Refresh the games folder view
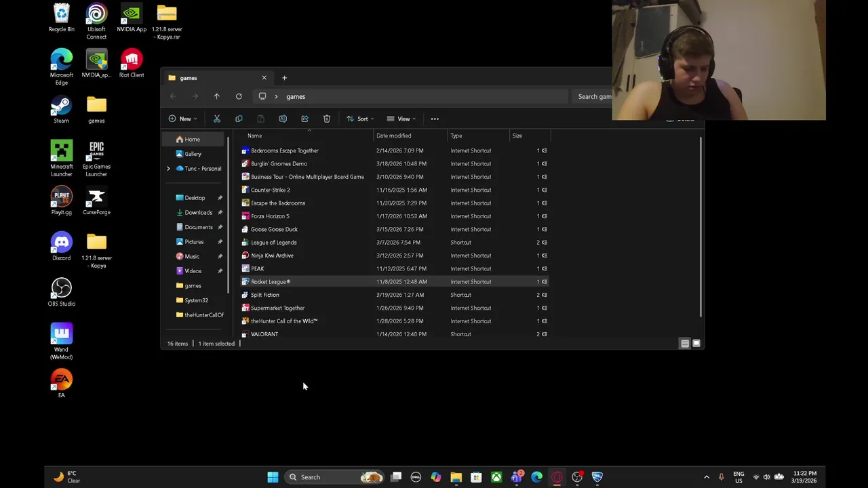Image resolution: width=868 pixels, height=488 pixels. coord(239,96)
